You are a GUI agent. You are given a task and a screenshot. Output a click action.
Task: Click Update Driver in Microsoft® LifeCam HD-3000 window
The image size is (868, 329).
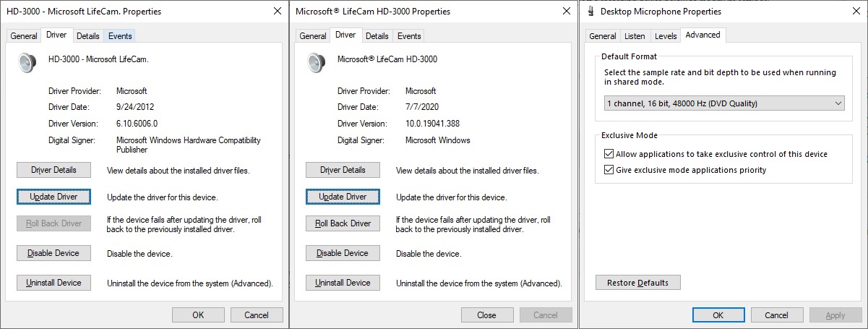343,197
